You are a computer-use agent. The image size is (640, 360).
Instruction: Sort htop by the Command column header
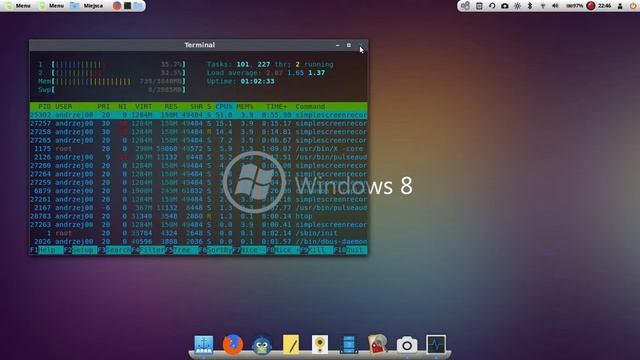(x=310, y=107)
